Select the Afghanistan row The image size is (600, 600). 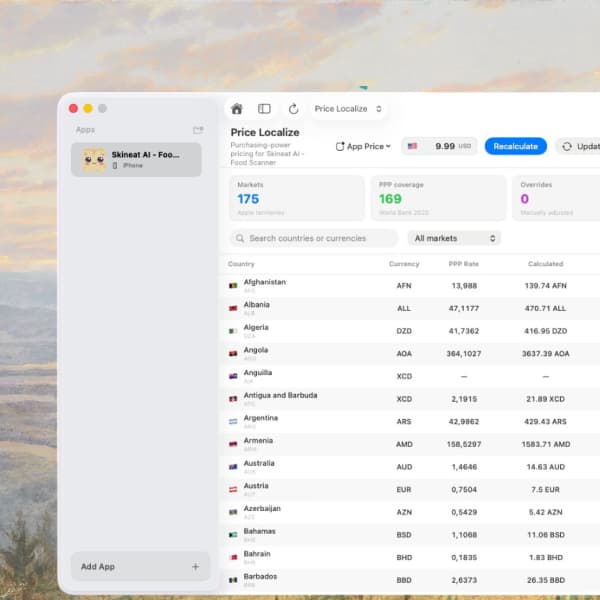[410, 286]
